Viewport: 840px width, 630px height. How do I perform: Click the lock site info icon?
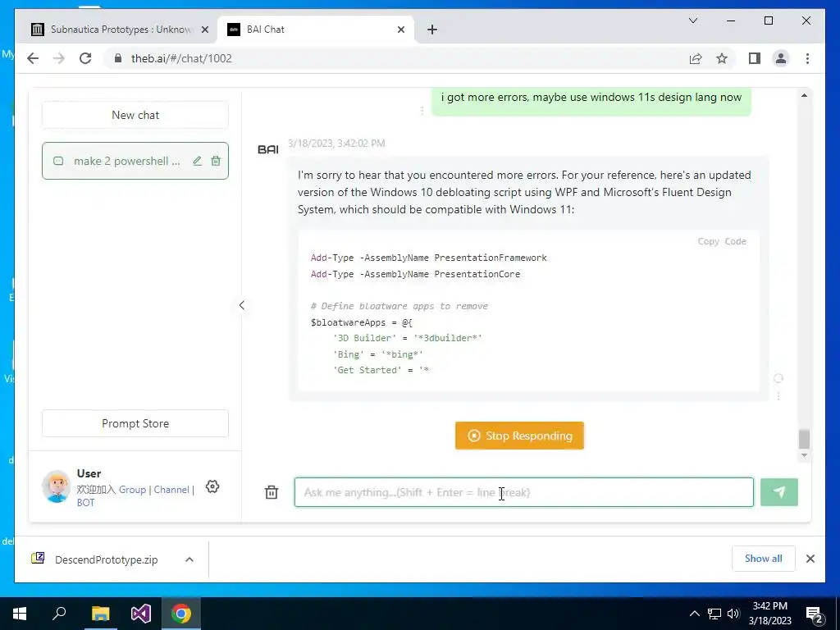click(118, 58)
